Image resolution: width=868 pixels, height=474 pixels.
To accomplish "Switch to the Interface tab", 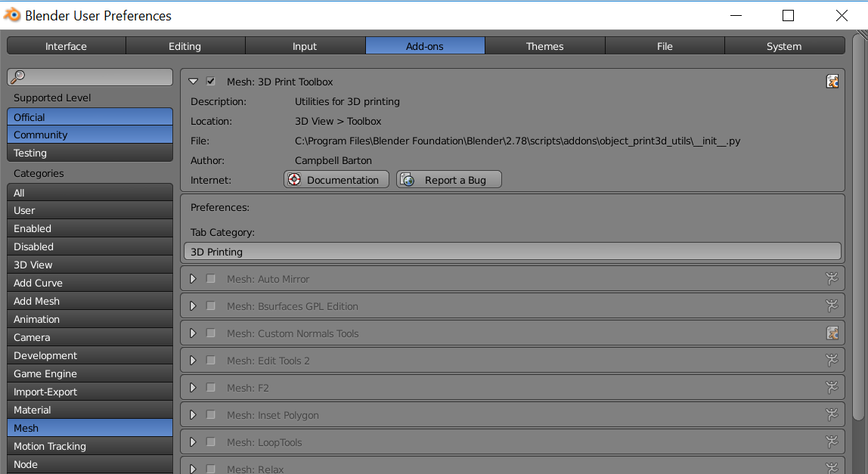I will [66, 46].
